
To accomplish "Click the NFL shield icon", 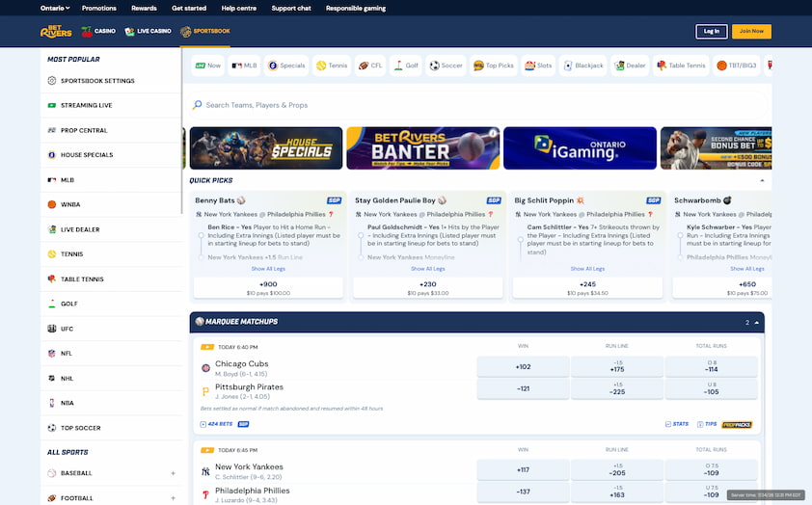I will 52,354.
